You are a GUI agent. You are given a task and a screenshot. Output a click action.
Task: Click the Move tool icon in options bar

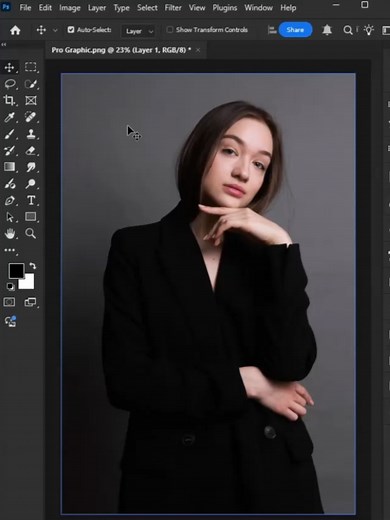tap(41, 30)
